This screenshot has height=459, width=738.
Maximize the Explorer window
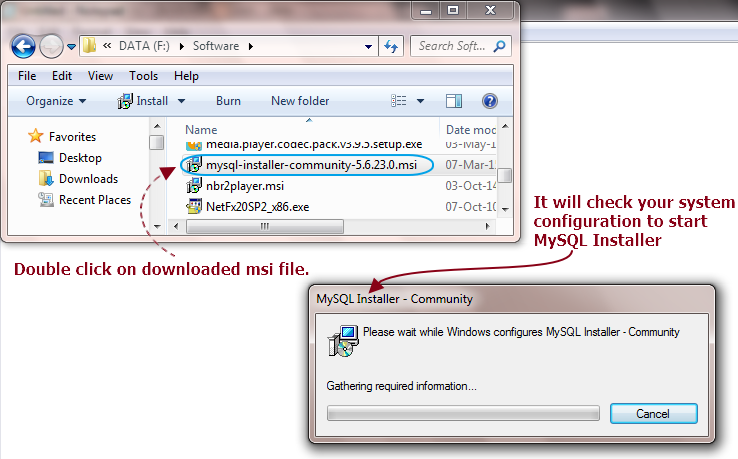453,10
